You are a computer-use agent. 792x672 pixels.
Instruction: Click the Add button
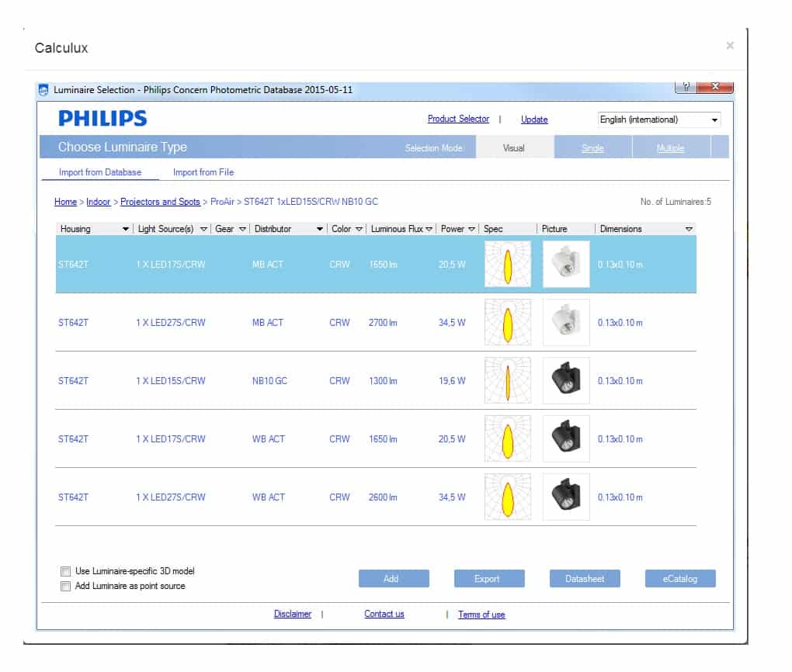coord(393,578)
